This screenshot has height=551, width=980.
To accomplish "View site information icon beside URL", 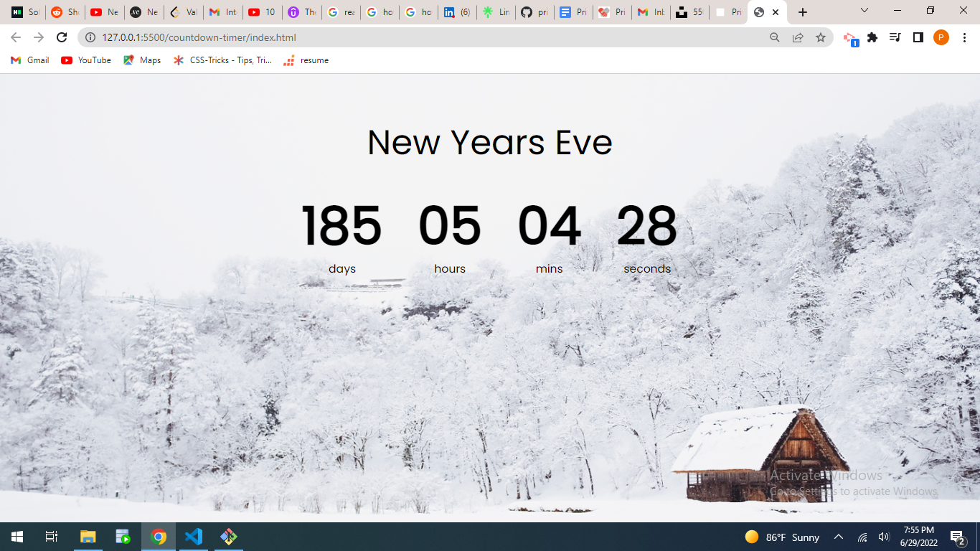I will coord(90,37).
